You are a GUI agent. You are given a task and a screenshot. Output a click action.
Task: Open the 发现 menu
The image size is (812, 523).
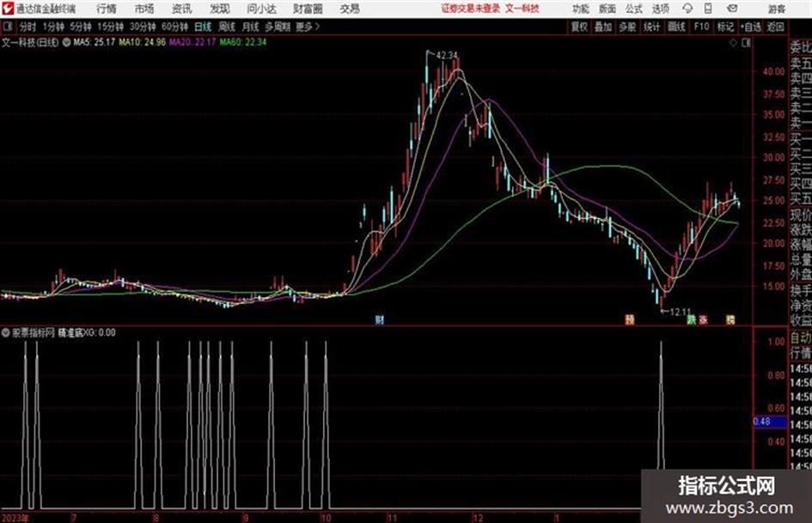(220, 9)
